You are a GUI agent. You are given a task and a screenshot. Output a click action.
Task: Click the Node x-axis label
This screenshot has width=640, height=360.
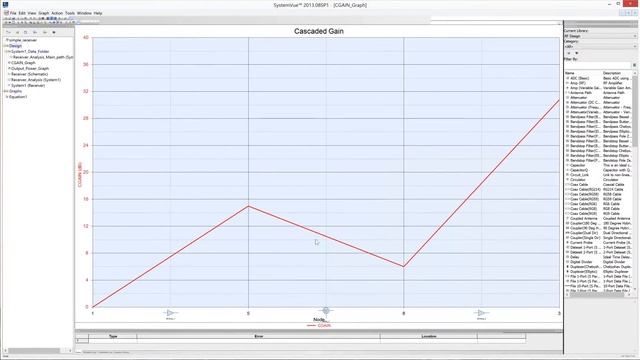click(319, 320)
